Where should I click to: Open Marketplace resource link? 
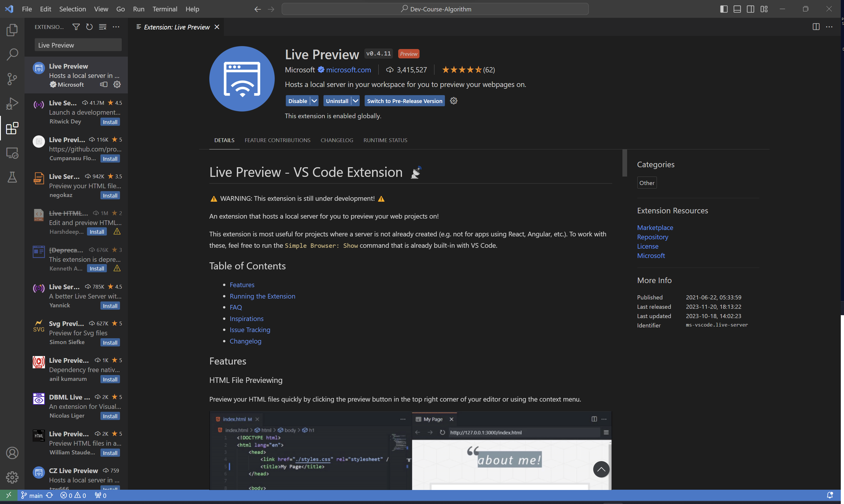pos(655,228)
